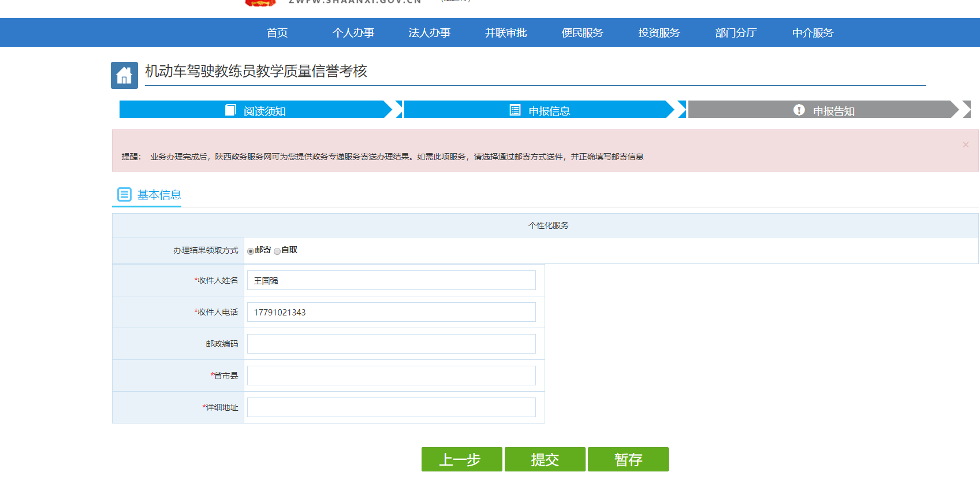Click the 申报告知 exclamation icon
The image size is (980, 483).
point(799,110)
